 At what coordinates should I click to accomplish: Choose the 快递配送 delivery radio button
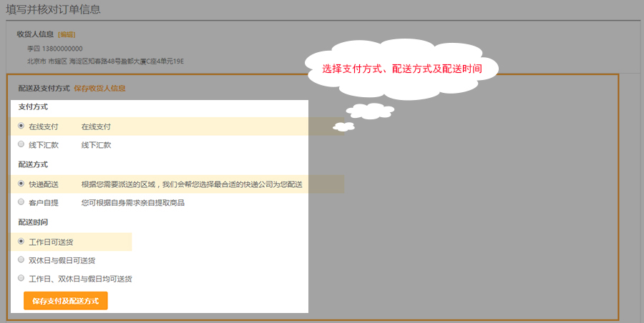coord(21,184)
